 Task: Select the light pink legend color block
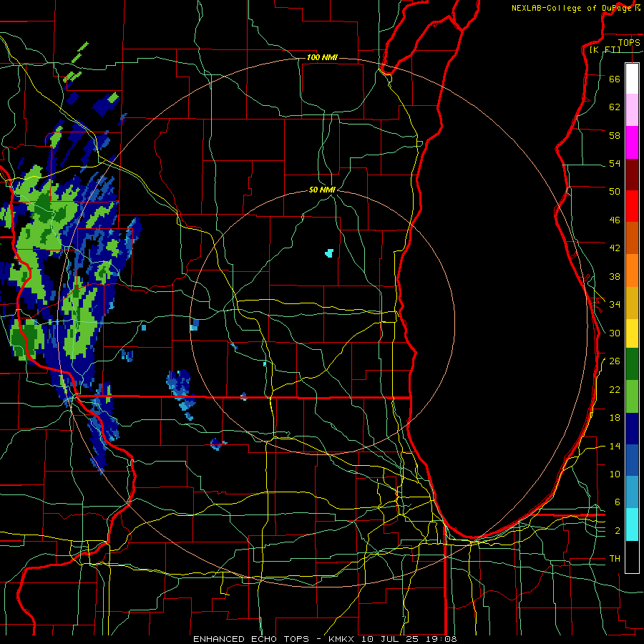point(632,110)
